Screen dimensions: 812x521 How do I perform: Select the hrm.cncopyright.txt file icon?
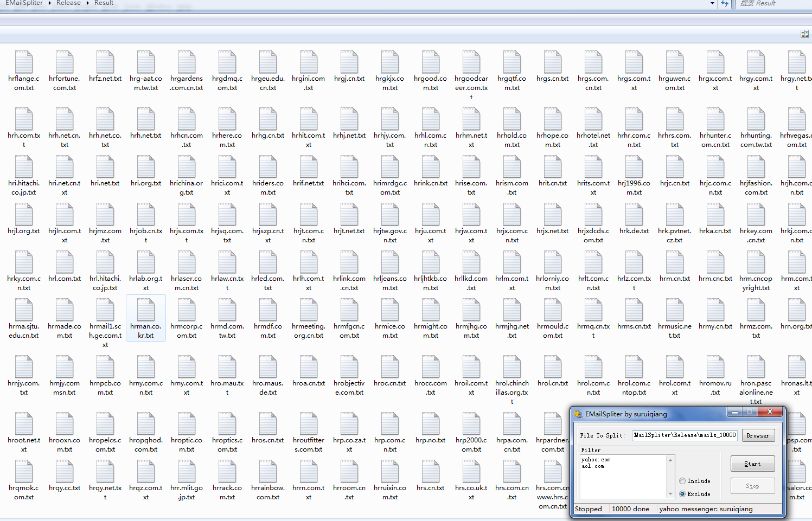click(x=756, y=262)
